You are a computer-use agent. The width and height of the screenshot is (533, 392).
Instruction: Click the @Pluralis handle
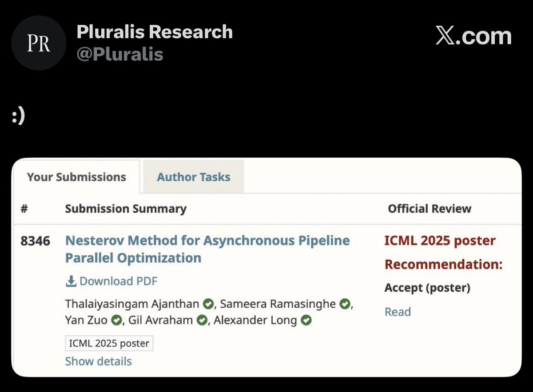(120, 55)
